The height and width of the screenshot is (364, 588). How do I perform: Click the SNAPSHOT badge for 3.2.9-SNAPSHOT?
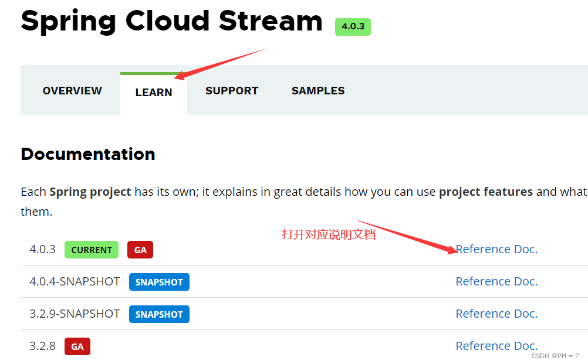click(159, 314)
